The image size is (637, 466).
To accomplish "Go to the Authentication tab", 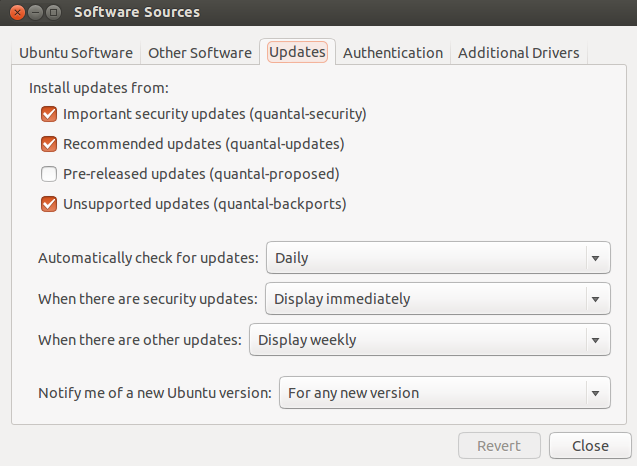I will pos(393,53).
